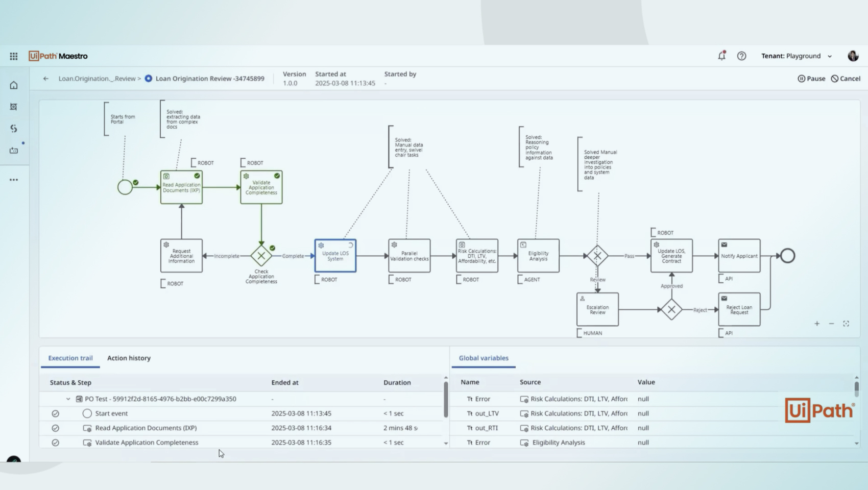The height and width of the screenshot is (490, 868).
Task: Collapse the PO Test execution row
Action: 68,399
